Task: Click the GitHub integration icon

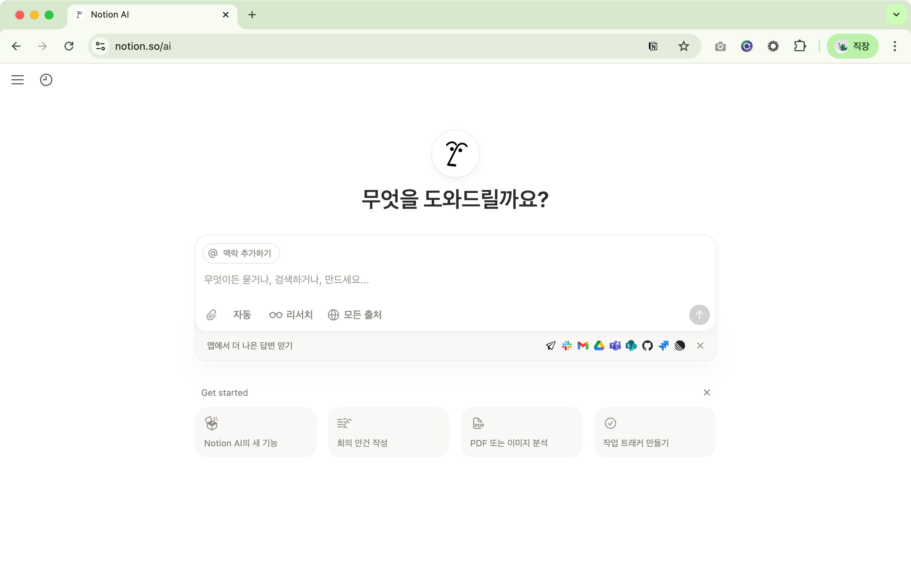Action: [647, 346]
